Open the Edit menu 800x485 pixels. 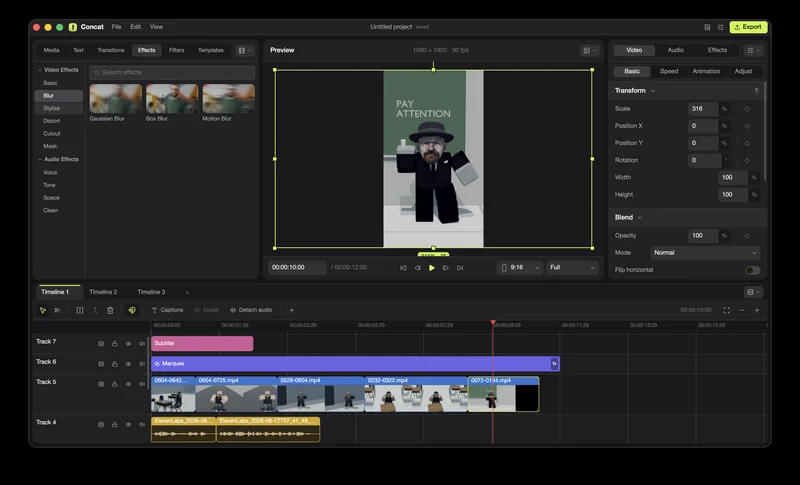pos(135,27)
